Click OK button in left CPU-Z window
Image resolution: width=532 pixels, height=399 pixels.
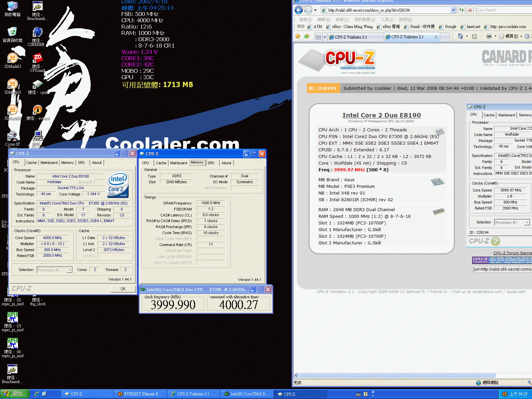tap(123, 289)
